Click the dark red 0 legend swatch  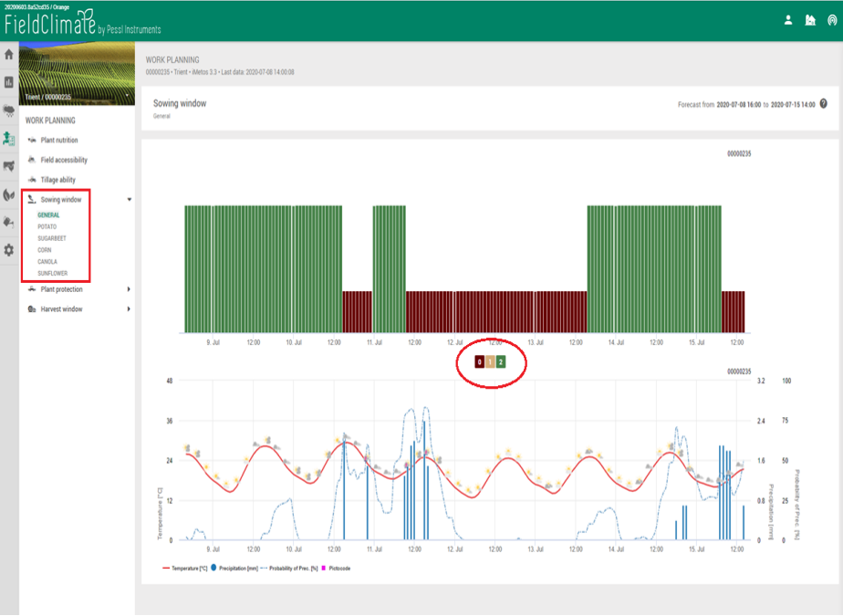tap(480, 362)
